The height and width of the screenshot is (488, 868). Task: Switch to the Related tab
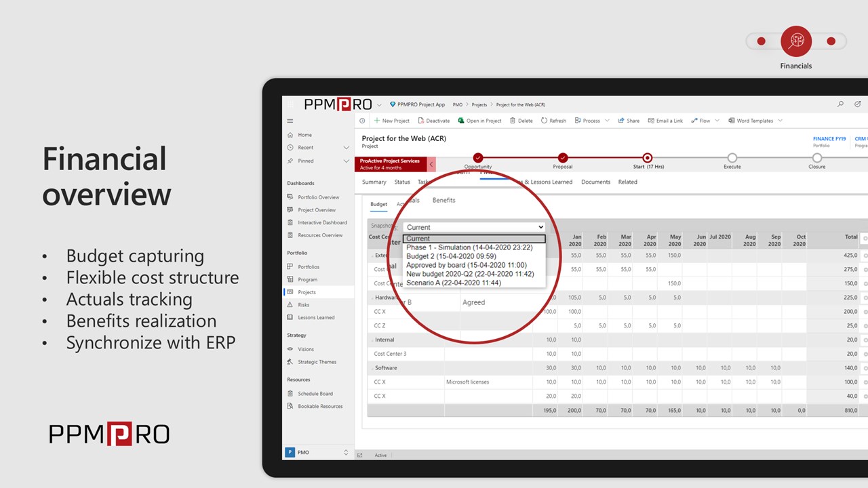tap(627, 182)
